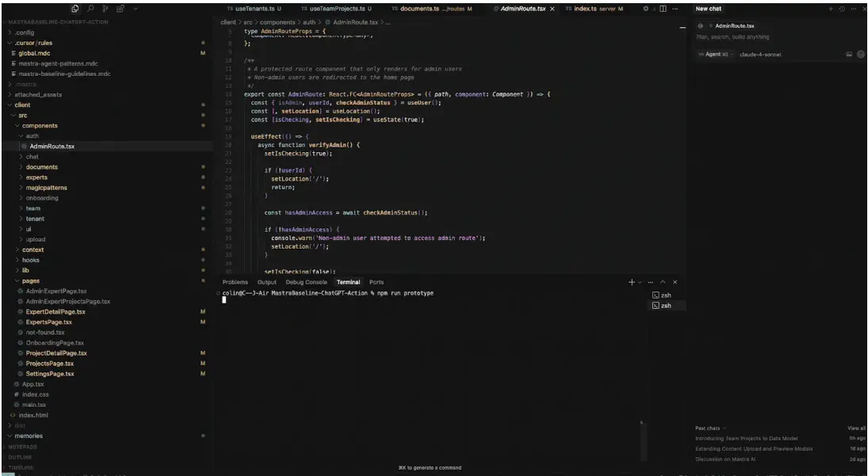Open 'Discussion on Mastra AI' chat

click(x=725, y=459)
